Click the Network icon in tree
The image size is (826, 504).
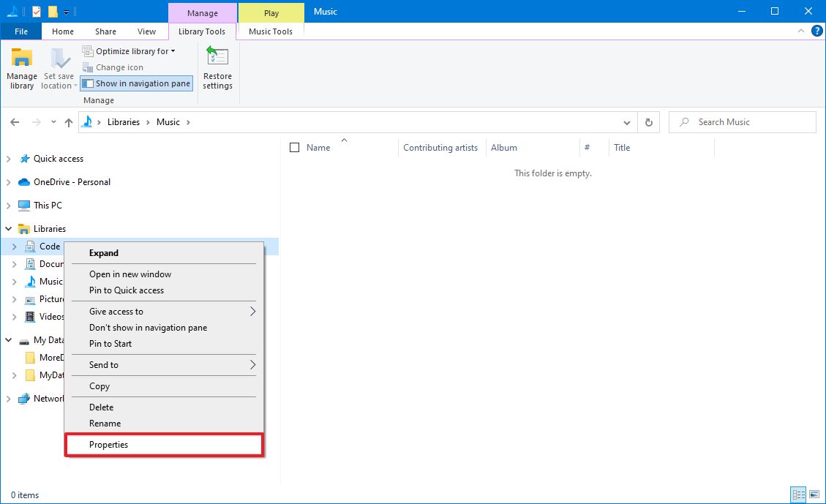tap(23, 399)
